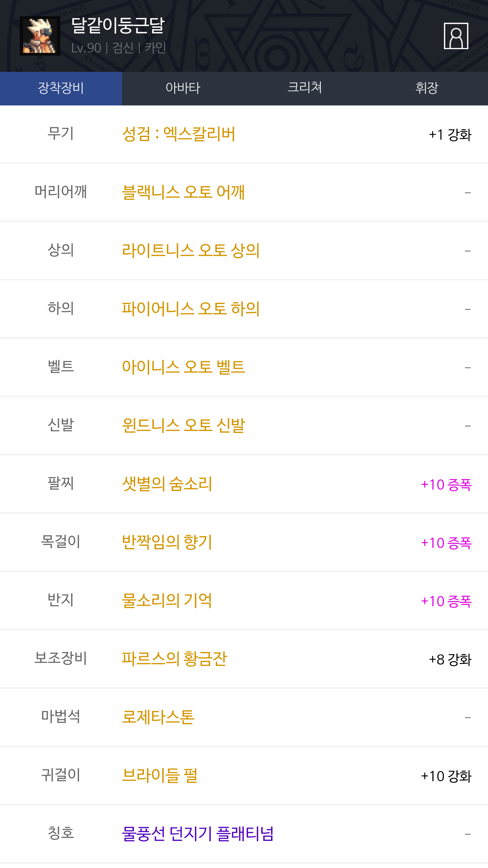Viewport: 488px width, 868px height.
Task: Open 블랙니스 오토 어깨 item details
Action: pyautogui.click(x=183, y=193)
